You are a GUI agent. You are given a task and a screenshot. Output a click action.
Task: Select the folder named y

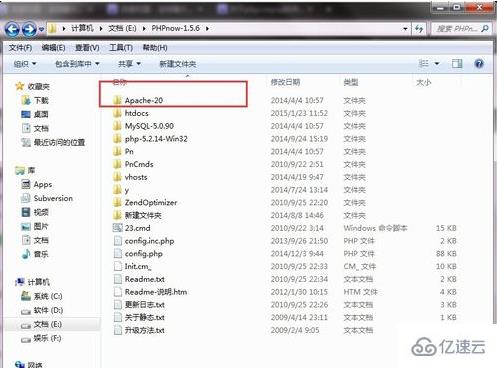pyautogui.click(x=126, y=190)
